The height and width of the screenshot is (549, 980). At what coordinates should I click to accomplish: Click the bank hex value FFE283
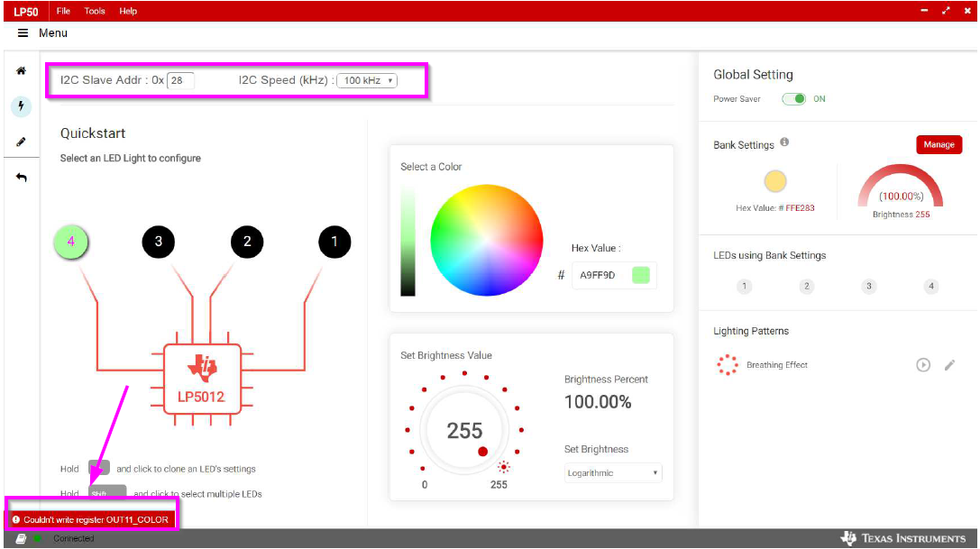(x=800, y=208)
